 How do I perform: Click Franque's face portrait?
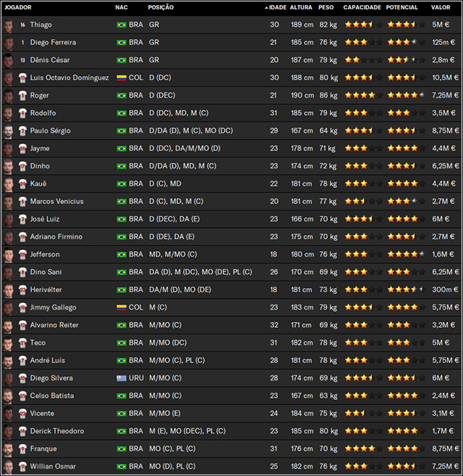pyautogui.click(x=8, y=449)
